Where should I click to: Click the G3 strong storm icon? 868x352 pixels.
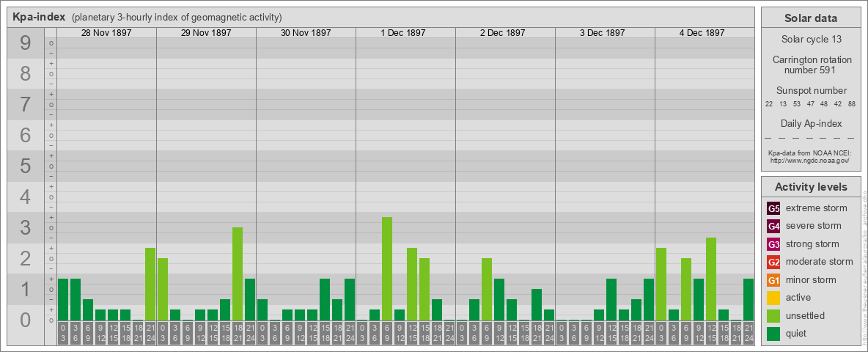point(773,244)
